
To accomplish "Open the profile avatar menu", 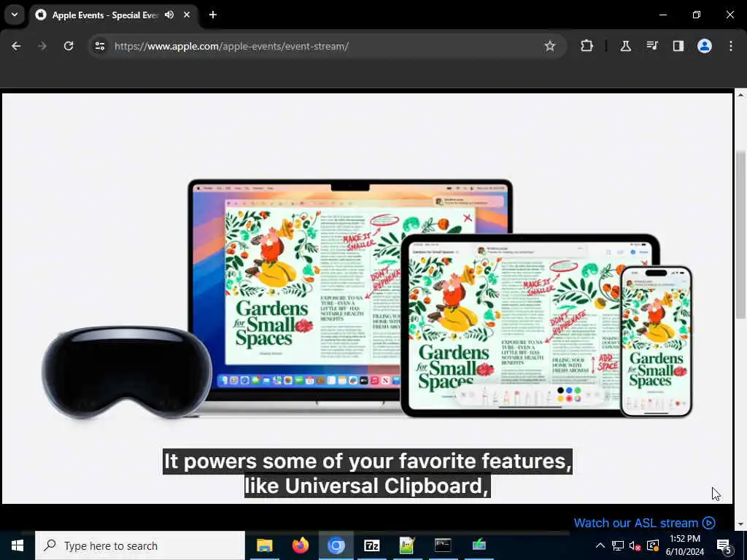I will [x=704, y=46].
